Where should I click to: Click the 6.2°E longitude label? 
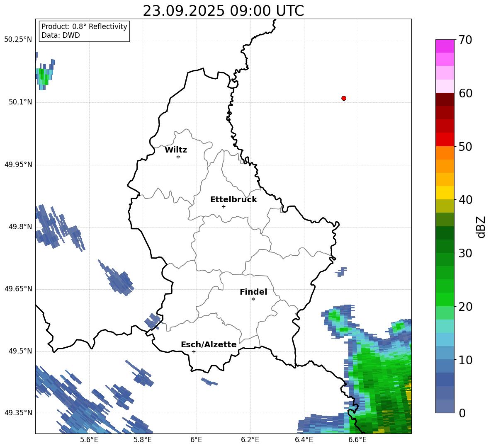(250, 440)
